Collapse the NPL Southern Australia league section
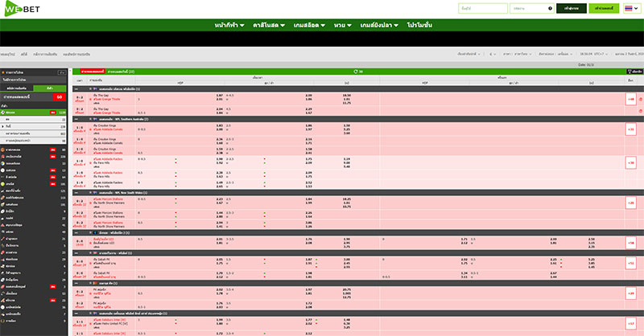This screenshot has width=644, height=336. [76, 119]
